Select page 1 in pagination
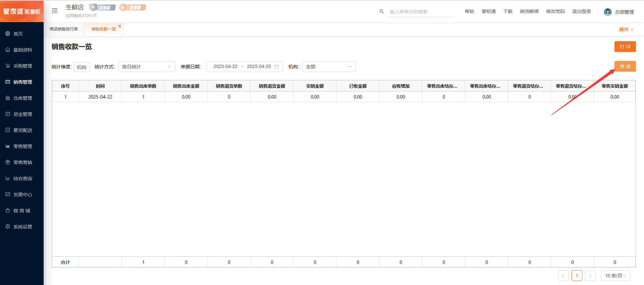Screen dimensions: 644x285 (x=577, y=276)
